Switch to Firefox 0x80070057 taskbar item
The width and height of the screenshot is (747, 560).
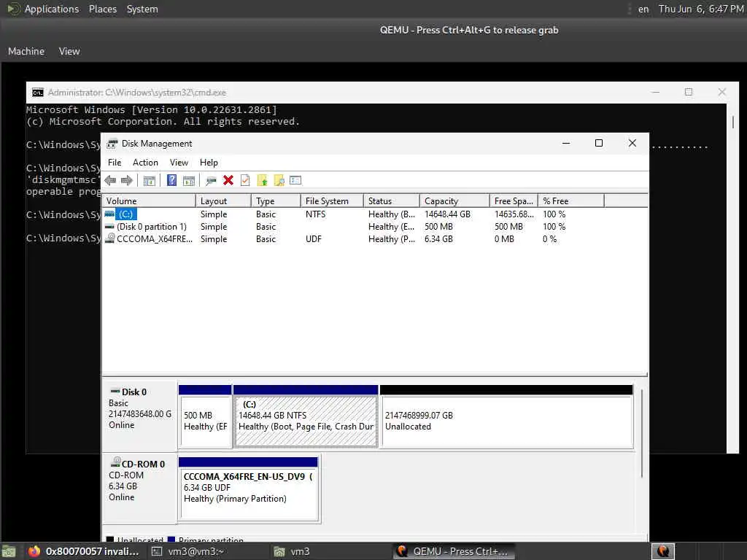83,551
